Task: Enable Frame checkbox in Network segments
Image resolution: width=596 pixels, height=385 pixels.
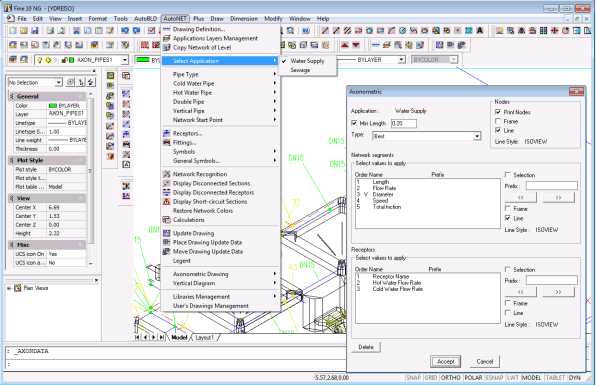Action: (507, 209)
